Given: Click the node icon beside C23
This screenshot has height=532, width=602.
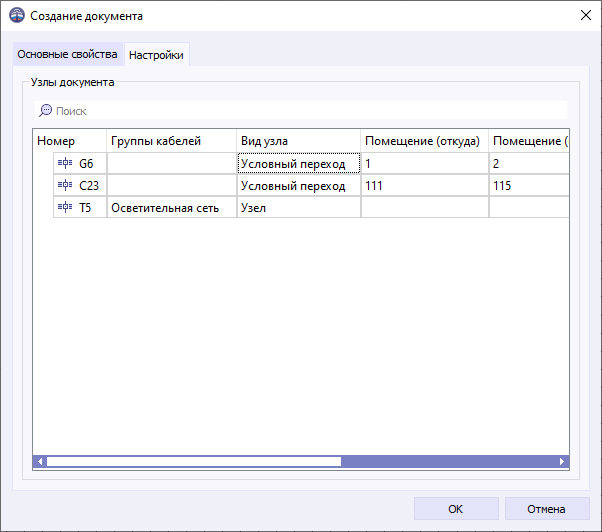Looking at the screenshot, I should (x=65, y=185).
